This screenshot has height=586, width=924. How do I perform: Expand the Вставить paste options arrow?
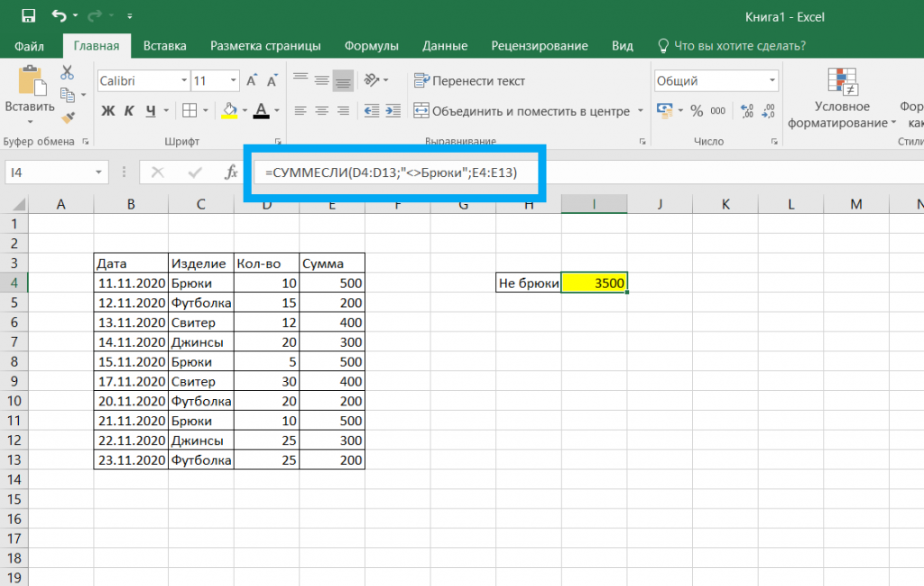pyautogui.click(x=30, y=122)
